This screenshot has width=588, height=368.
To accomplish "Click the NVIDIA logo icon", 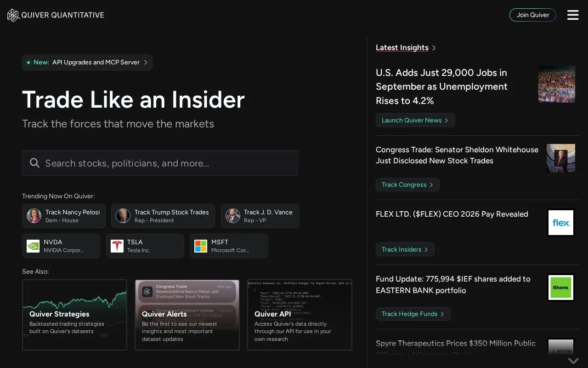I will point(33,246).
